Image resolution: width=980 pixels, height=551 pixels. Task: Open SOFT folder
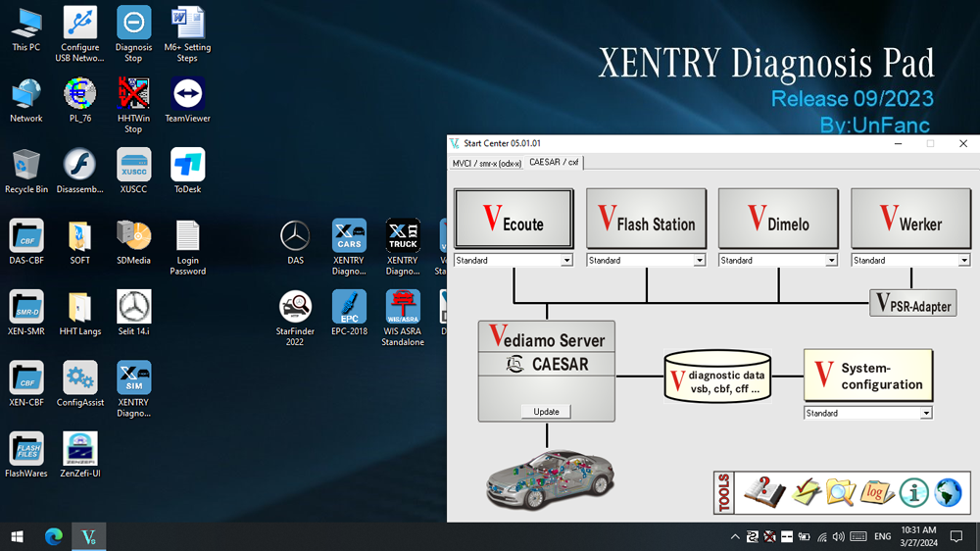80,242
